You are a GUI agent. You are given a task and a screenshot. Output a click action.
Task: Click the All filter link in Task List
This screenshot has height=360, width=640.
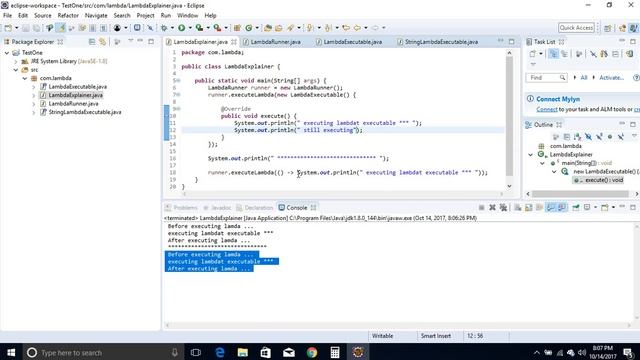tap(584, 78)
